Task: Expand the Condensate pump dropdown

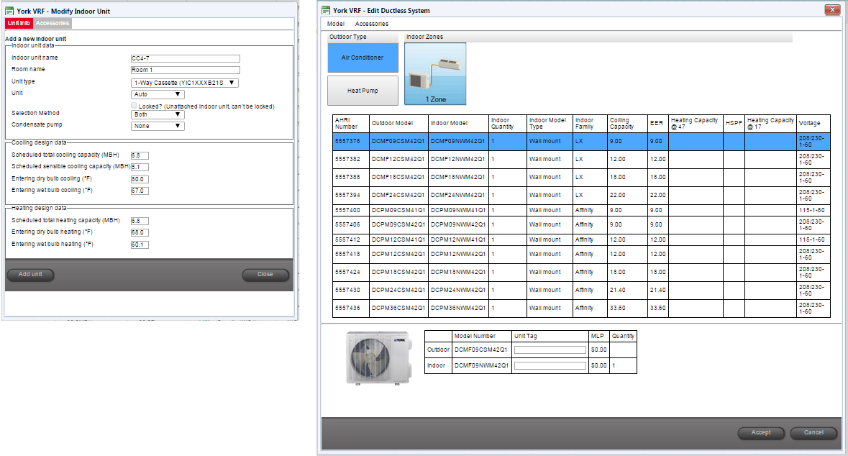Action: coord(158,126)
